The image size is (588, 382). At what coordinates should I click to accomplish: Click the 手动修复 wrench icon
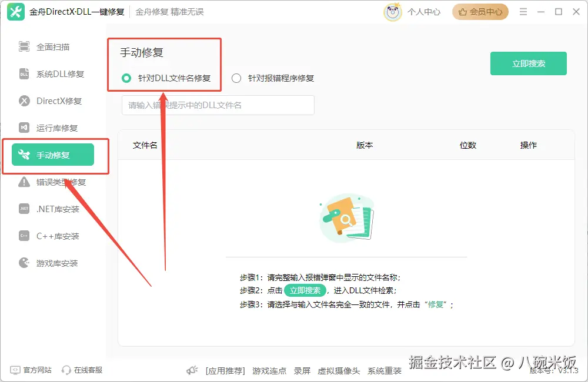coord(24,155)
